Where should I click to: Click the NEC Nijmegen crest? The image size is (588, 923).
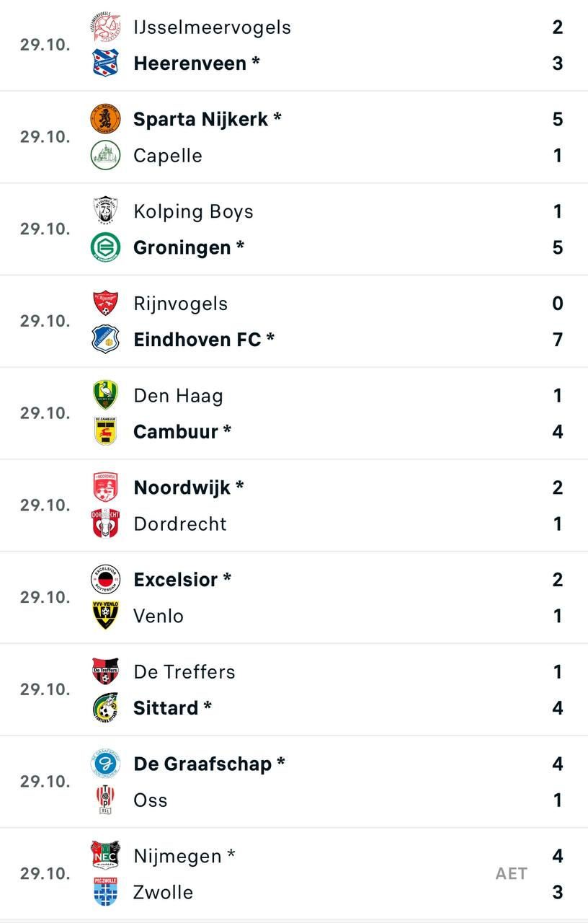105,856
